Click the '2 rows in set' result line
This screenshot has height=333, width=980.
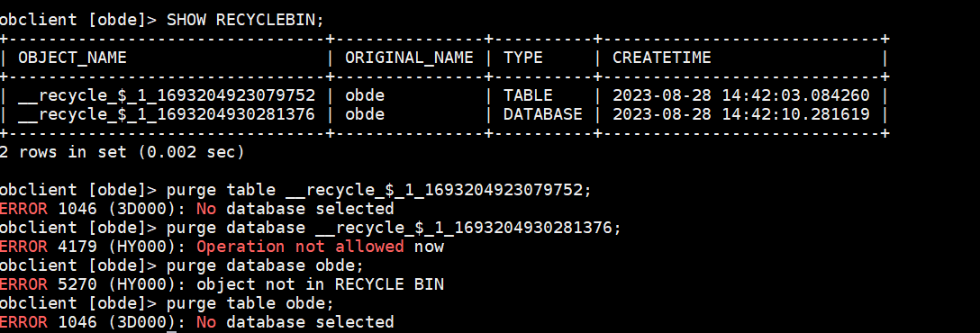pos(122,152)
